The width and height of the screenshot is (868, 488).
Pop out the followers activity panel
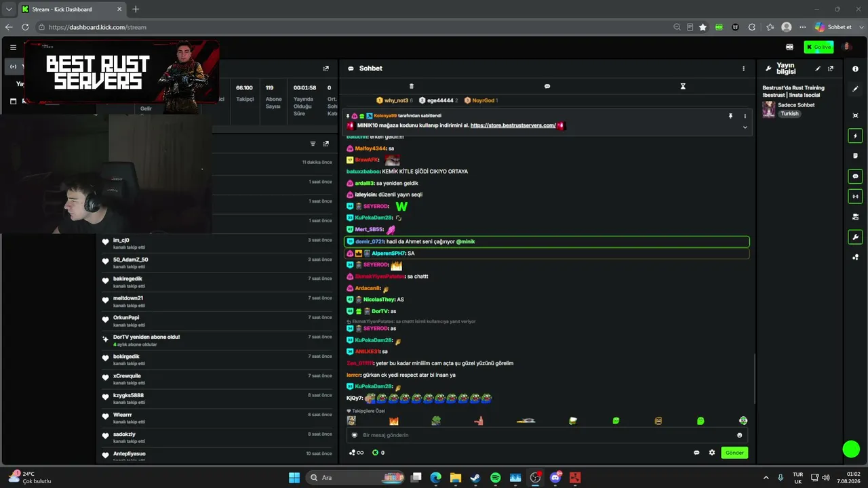[325, 144]
